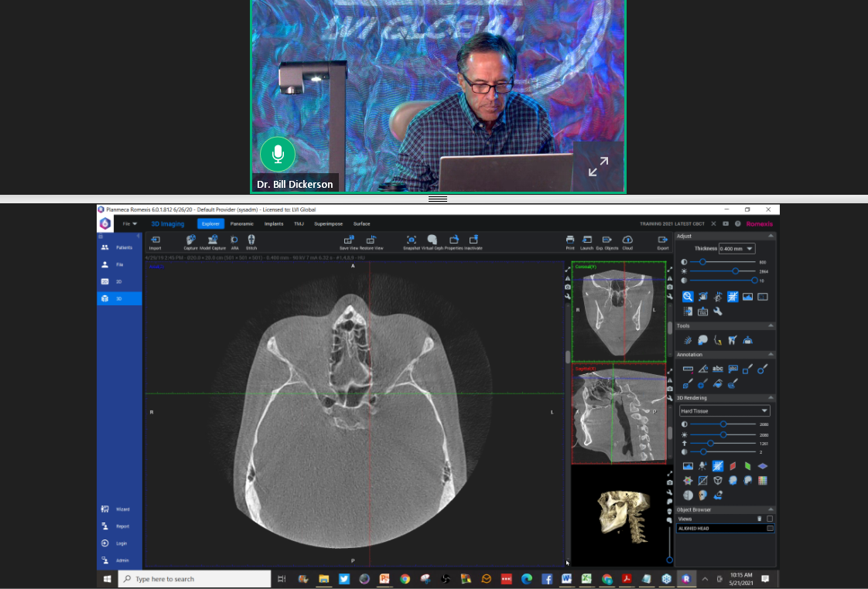The image size is (868, 589).
Task: Toggle the zoom magnifier mode in Adjust panel
Action: click(688, 297)
